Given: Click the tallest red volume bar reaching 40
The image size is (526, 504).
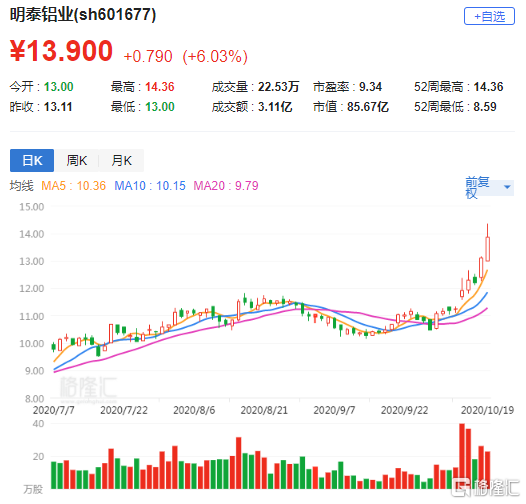Looking at the screenshot, I should click(462, 456).
